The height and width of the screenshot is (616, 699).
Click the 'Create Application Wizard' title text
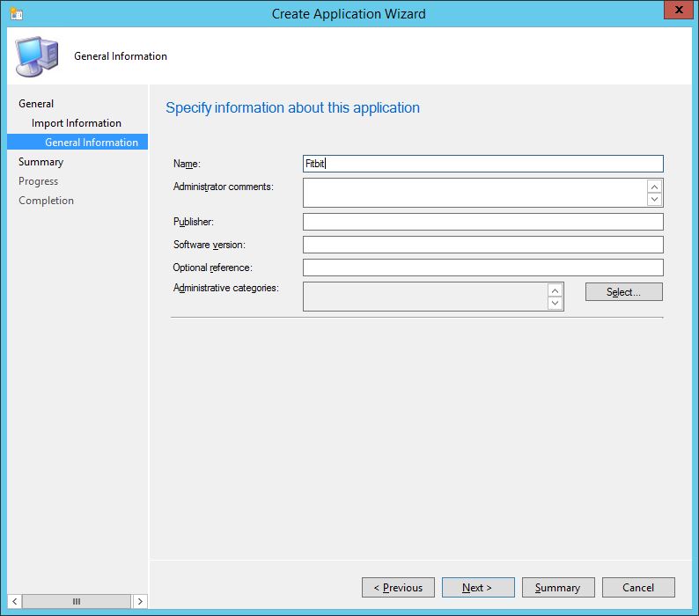click(x=349, y=14)
